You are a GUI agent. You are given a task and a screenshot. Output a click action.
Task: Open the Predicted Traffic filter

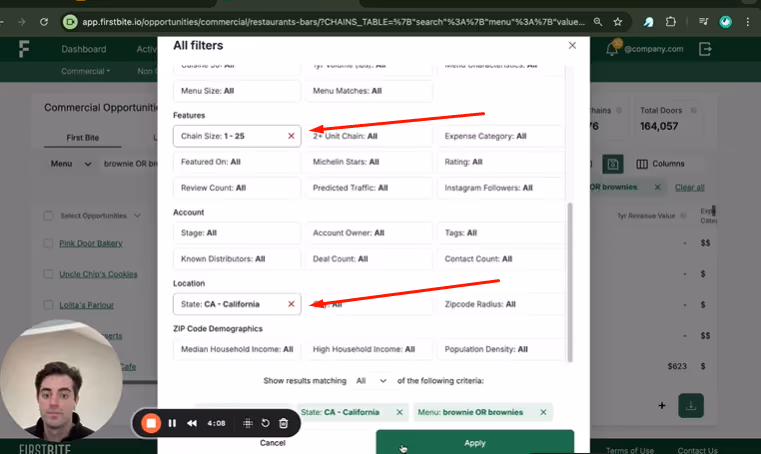pyautogui.click(x=369, y=188)
